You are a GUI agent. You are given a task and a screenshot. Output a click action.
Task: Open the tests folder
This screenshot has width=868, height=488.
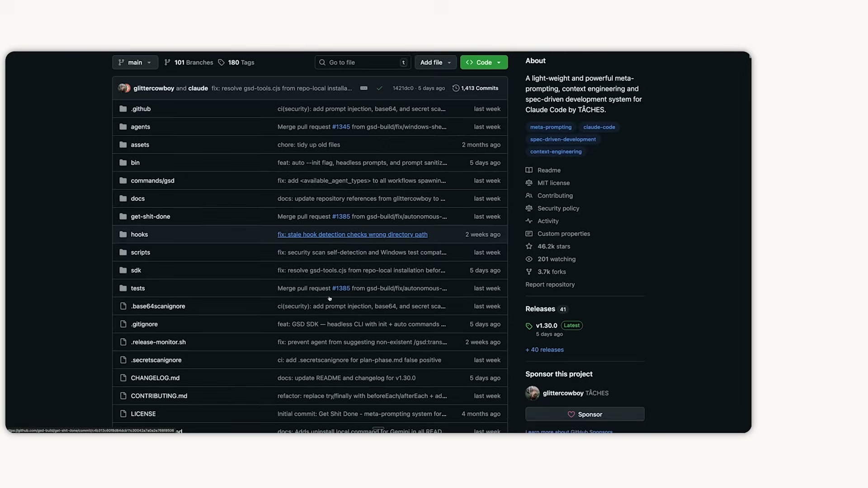tap(137, 288)
